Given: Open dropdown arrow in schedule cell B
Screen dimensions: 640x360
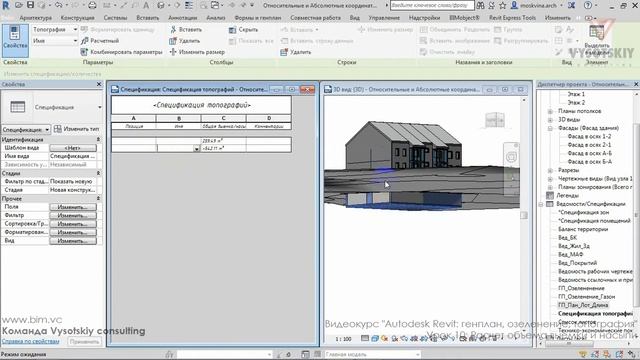Looking at the screenshot, I should pyautogui.click(x=196, y=149).
